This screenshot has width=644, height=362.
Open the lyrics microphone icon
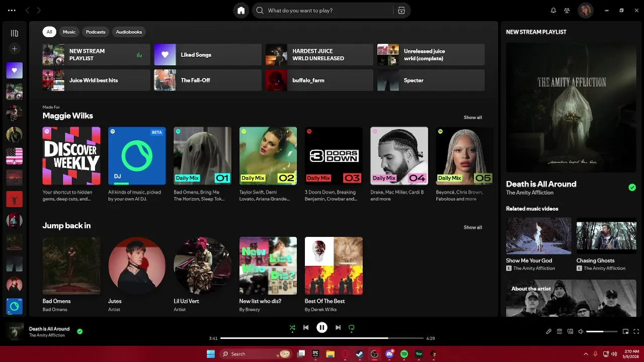pyautogui.click(x=549, y=331)
